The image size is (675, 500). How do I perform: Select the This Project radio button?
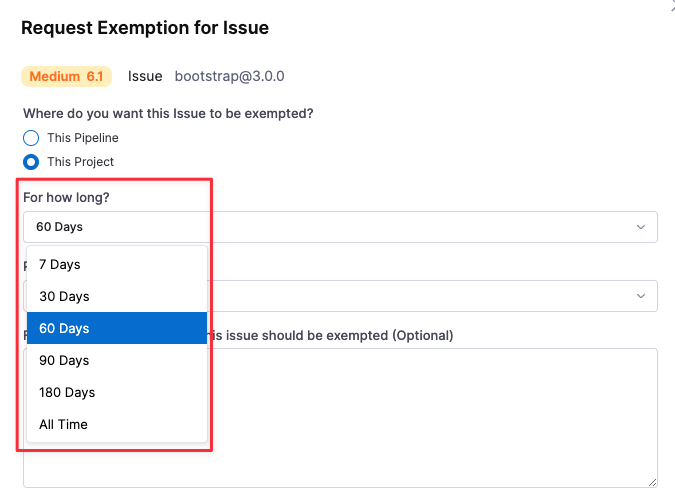[31, 162]
